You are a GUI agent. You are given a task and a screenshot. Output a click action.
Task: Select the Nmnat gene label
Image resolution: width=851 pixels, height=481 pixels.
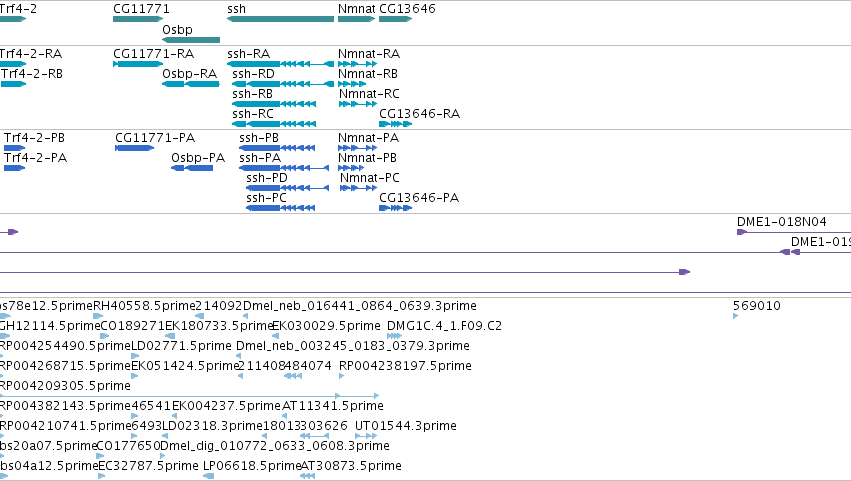click(x=356, y=9)
